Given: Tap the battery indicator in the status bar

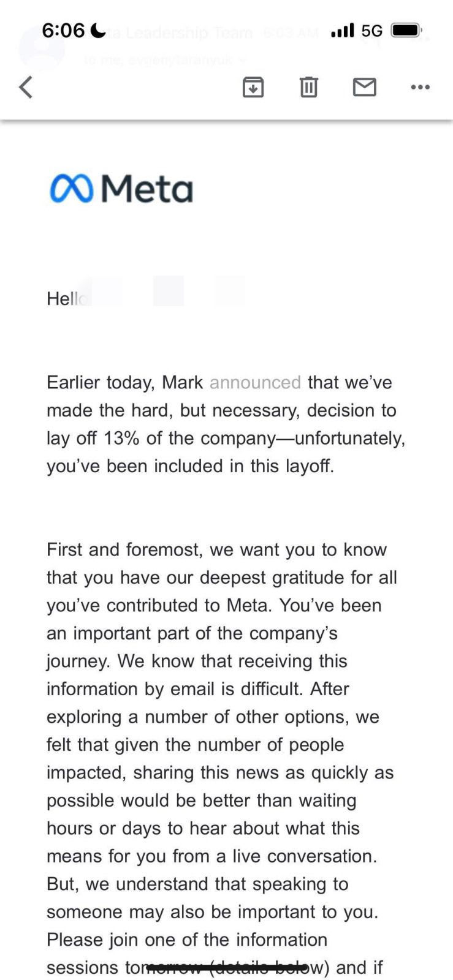Looking at the screenshot, I should coord(406,30).
